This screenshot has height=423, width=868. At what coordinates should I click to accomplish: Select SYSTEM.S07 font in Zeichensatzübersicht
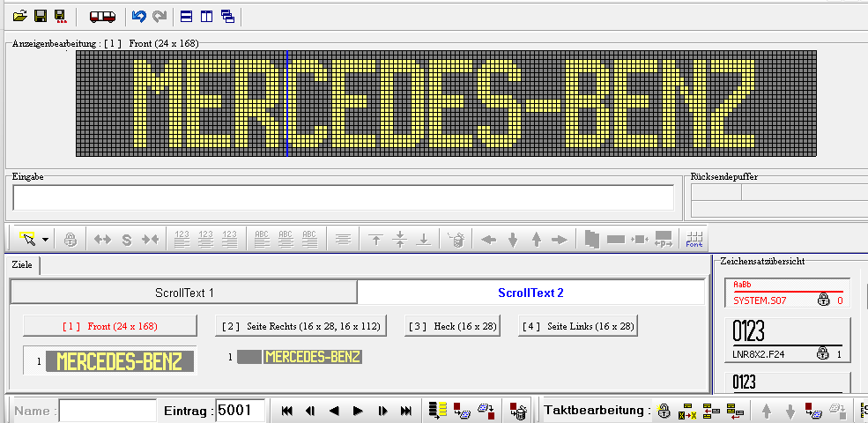point(788,293)
